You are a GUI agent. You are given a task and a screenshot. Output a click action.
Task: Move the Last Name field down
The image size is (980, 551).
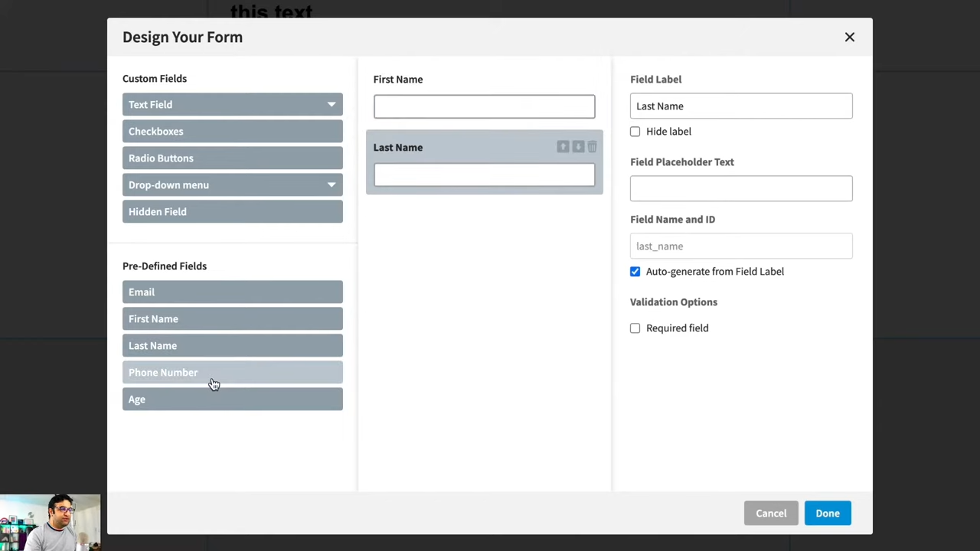click(x=578, y=147)
